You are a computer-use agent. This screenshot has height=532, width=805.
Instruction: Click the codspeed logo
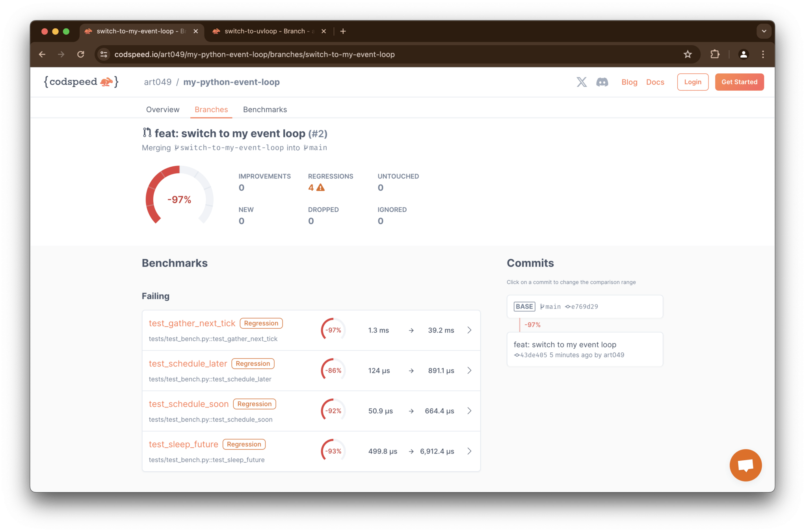click(81, 82)
